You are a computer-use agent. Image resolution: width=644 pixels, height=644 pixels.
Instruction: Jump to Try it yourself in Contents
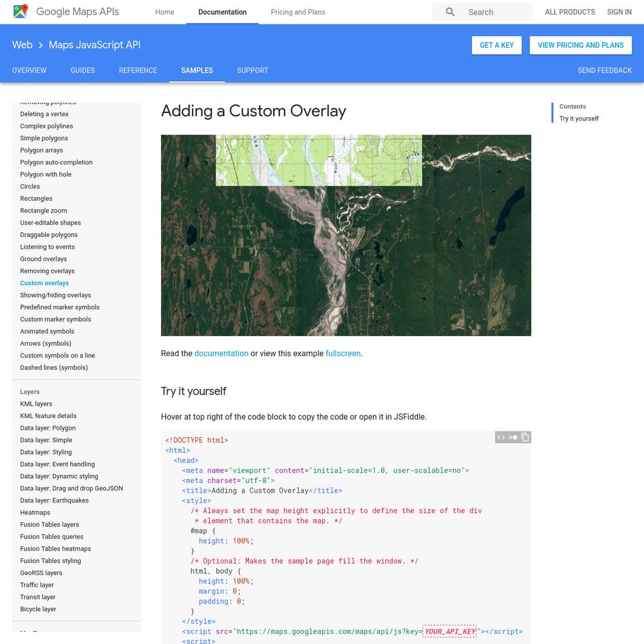pyautogui.click(x=579, y=118)
